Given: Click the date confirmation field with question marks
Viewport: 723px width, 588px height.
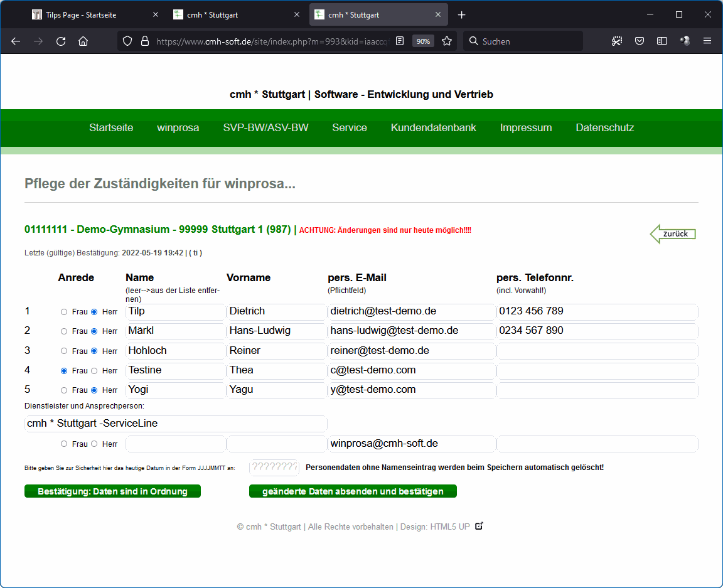Looking at the screenshot, I should pos(274,468).
